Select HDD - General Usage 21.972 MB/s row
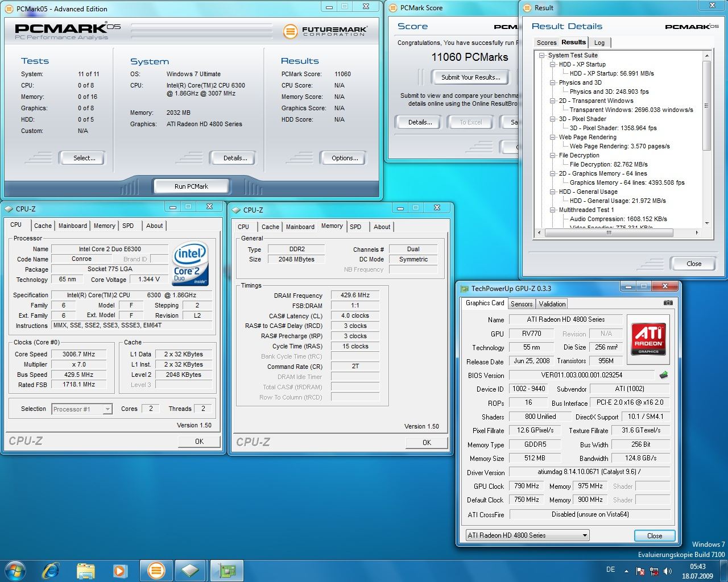Viewport: 728px width, 582px height. [x=618, y=201]
